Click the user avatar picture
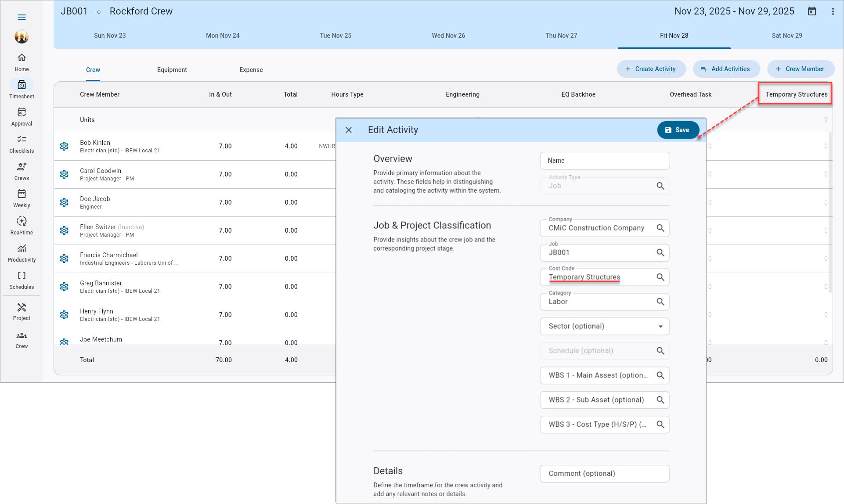The width and height of the screenshot is (844, 504). [22, 36]
